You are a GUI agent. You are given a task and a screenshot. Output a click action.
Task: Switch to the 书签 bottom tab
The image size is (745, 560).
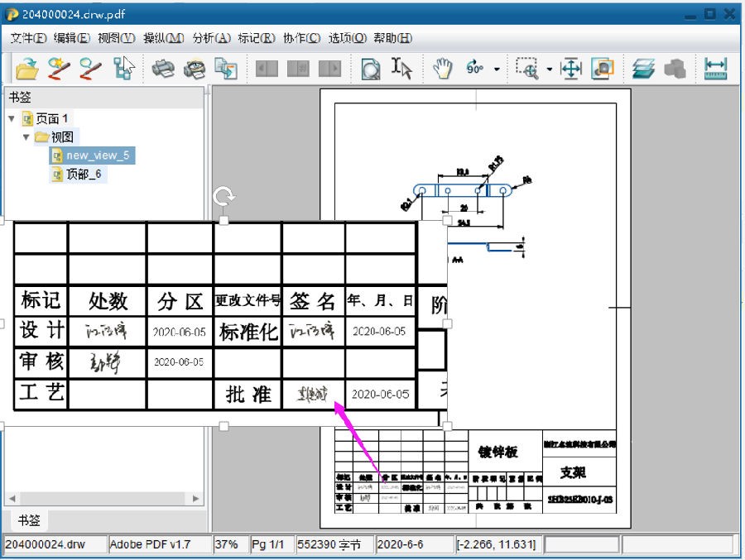29,520
